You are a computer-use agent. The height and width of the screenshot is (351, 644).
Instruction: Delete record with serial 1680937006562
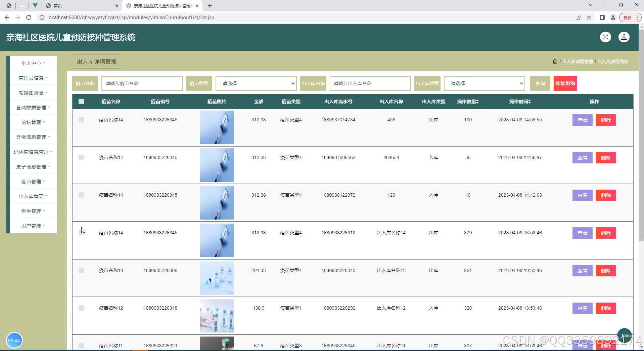[x=606, y=158]
